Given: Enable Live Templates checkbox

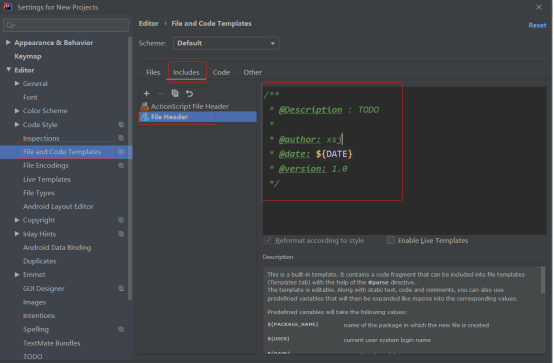Looking at the screenshot, I should pyautogui.click(x=390, y=240).
